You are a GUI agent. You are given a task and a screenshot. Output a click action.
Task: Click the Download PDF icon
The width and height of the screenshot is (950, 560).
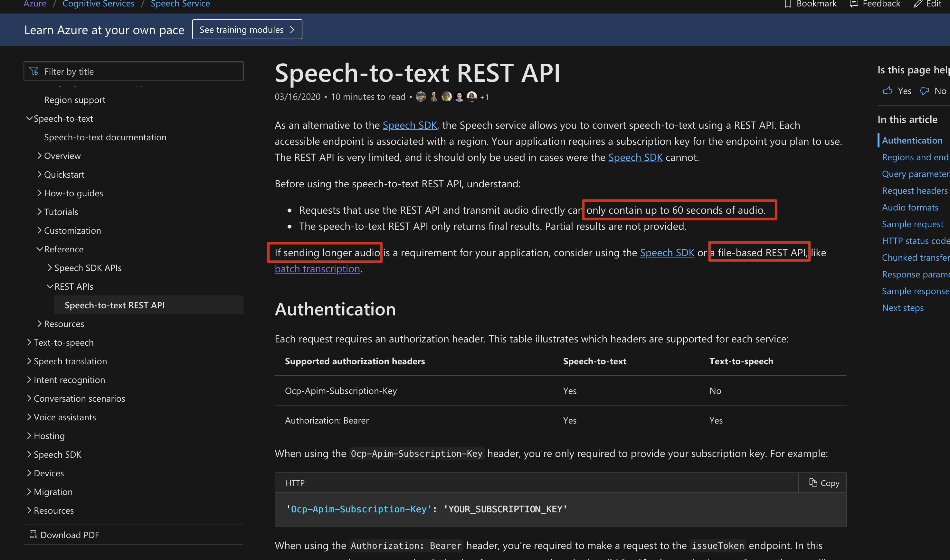click(x=33, y=534)
